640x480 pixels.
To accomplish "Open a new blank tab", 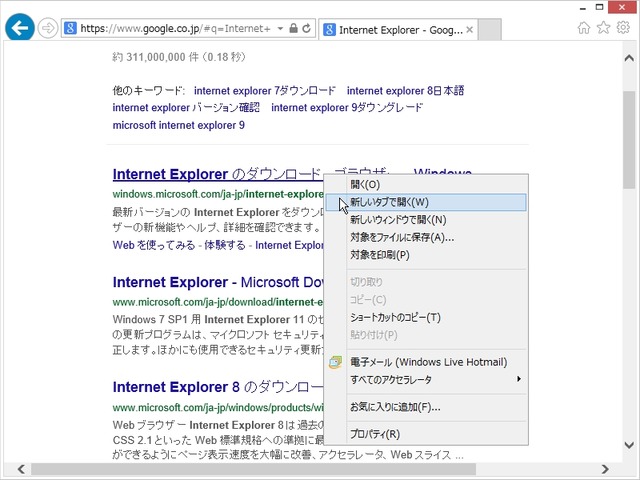I will 490,30.
